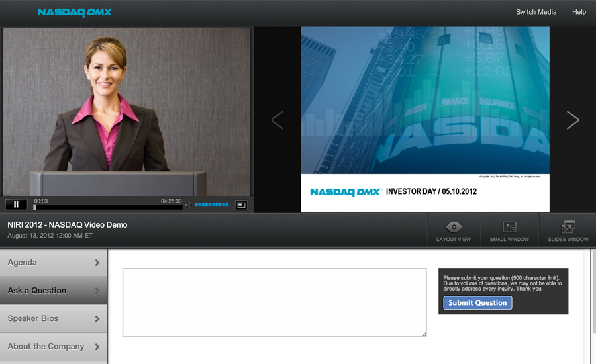Expand Speaker Bios using its chevron

pyautogui.click(x=97, y=319)
